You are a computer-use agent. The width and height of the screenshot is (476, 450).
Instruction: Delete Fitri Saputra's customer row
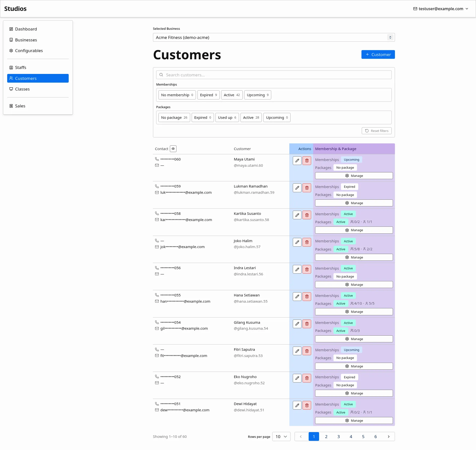307,351
